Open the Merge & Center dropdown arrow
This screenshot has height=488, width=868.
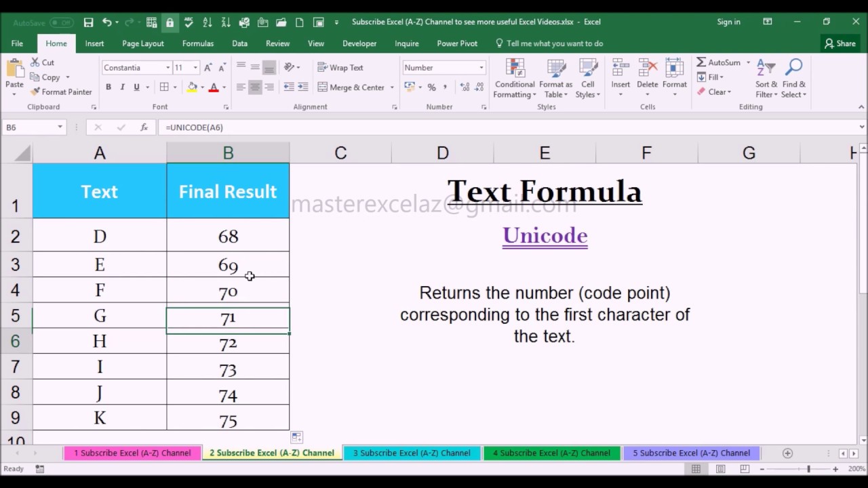point(392,87)
